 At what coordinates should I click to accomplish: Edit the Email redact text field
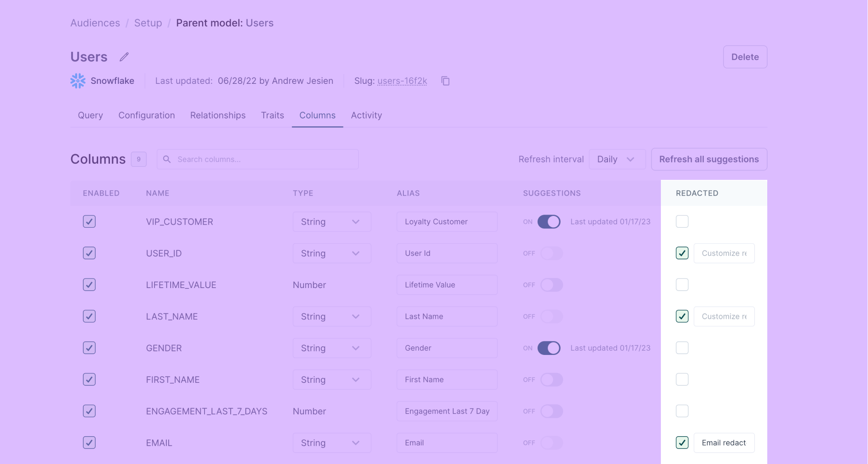click(x=724, y=443)
